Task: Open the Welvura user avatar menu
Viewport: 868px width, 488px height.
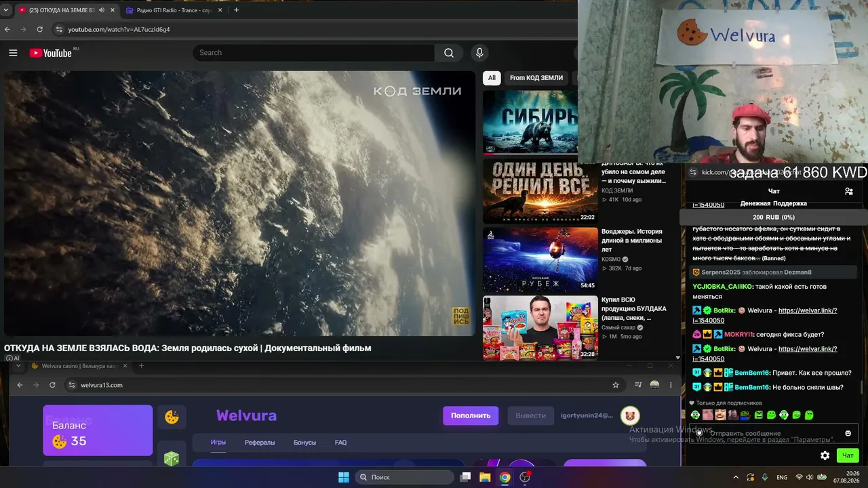Action: (x=630, y=415)
